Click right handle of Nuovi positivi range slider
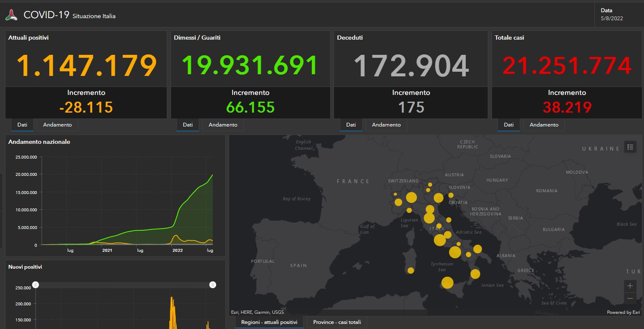644x329 pixels. tap(213, 285)
